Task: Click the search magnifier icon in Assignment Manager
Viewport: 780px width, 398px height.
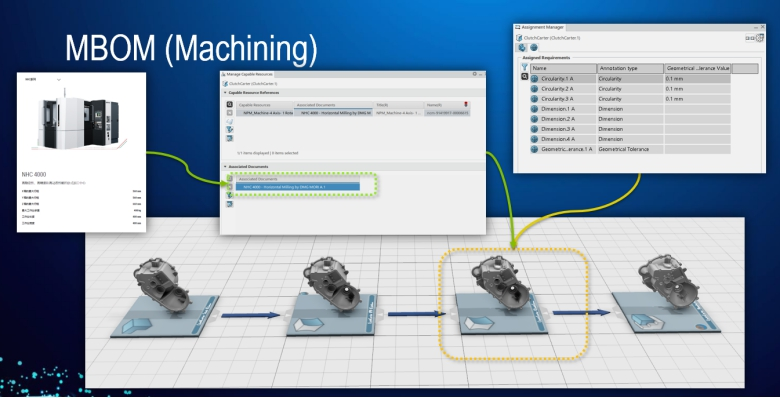Action: point(524,77)
